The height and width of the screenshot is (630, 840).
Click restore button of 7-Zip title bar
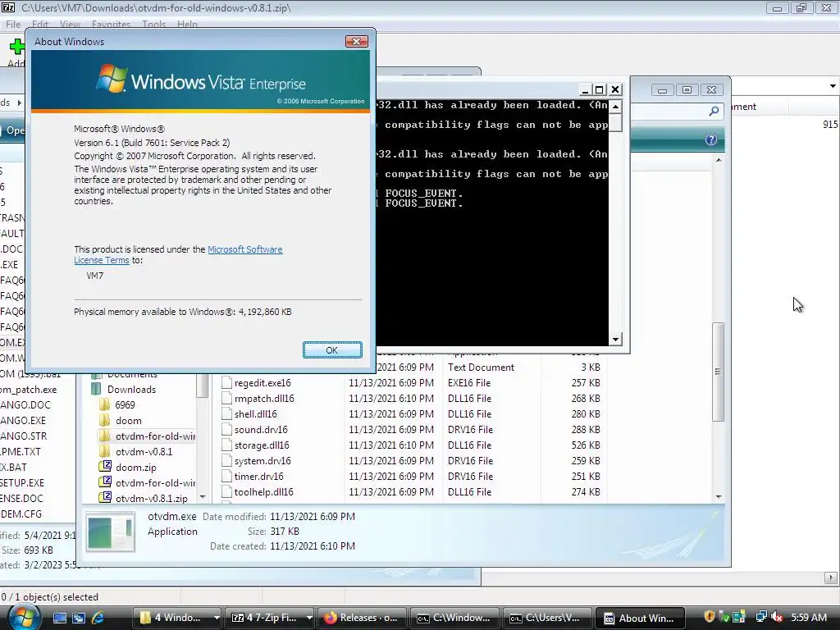pos(801,8)
